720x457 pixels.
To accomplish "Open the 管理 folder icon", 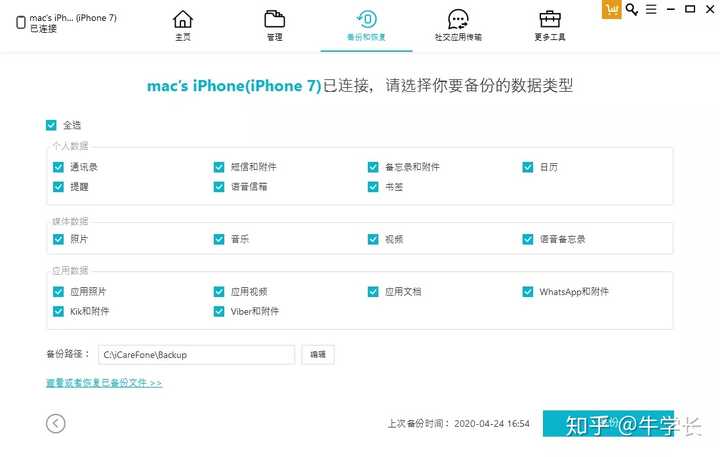I will point(275,20).
